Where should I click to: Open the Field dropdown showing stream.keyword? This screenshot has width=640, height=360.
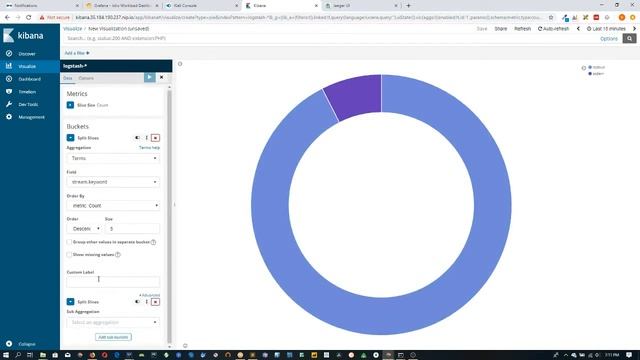[113, 182]
